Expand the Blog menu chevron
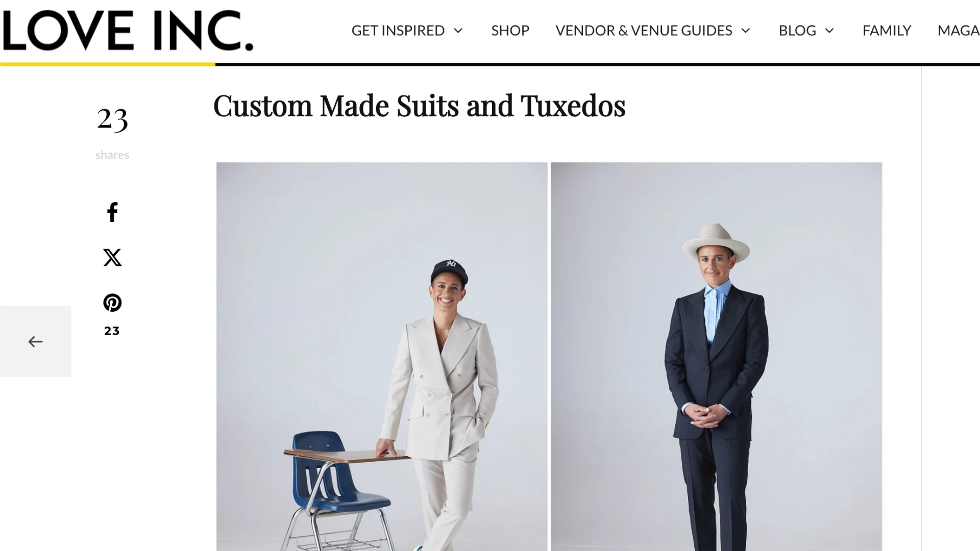Image resolution: width=980 pixels, height=551 pixels. [829, 31]
